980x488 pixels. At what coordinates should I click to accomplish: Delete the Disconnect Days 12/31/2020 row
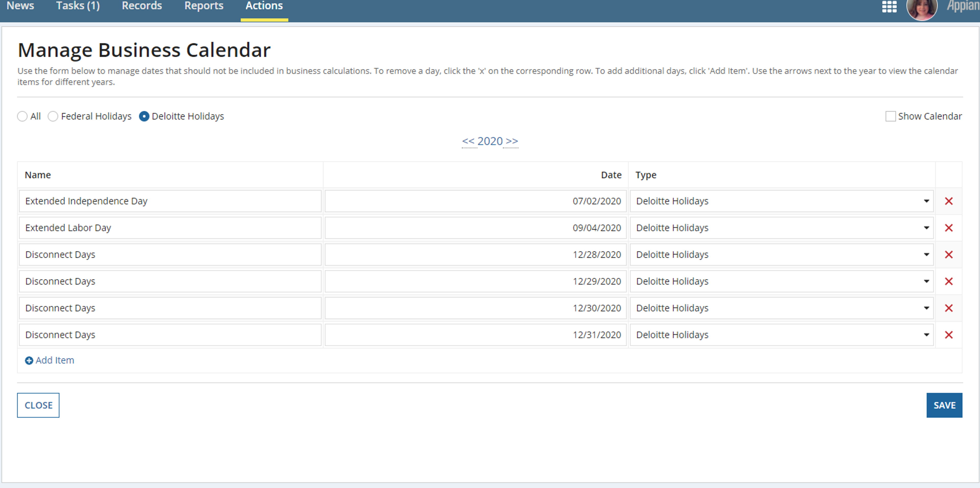[x=949, y=335]
